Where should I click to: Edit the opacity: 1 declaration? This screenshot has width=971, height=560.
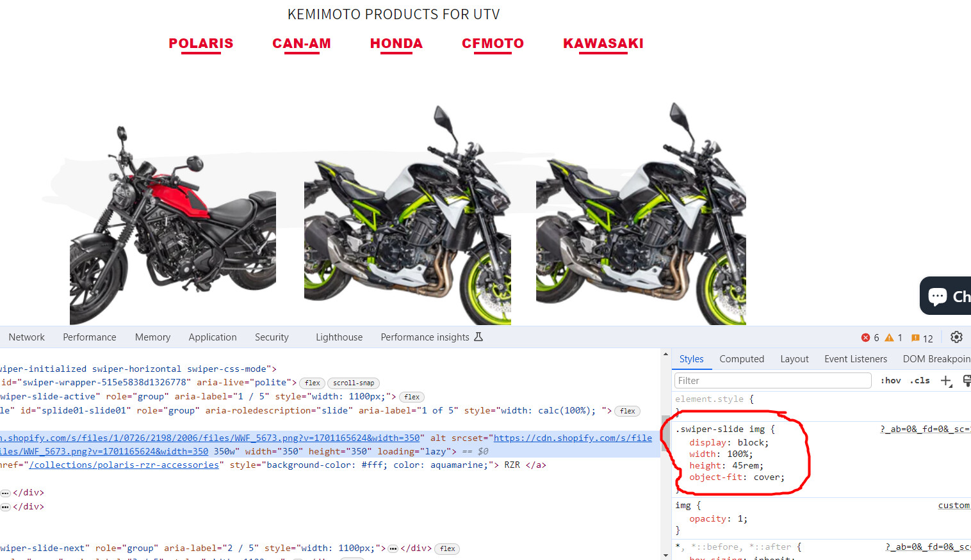tap(719, 519)
